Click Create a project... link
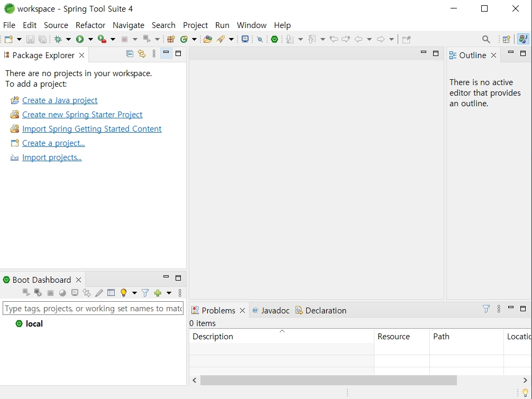The image size is (532, 399). 53,143
